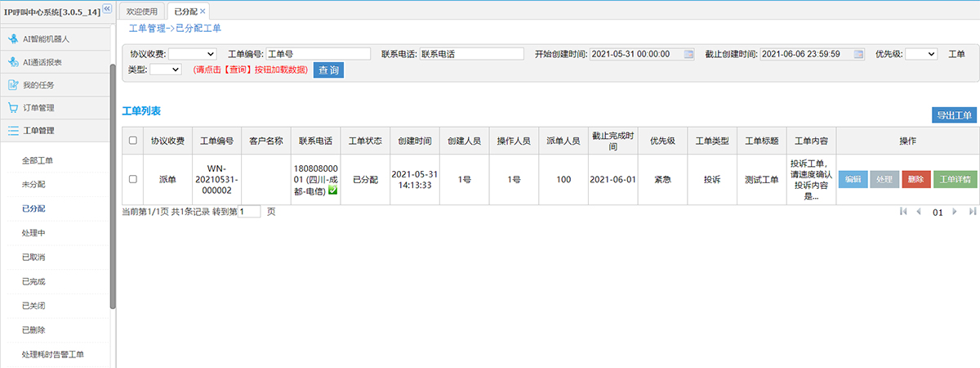
Task: Go to first page pagination icon
Action: coord(903,211)
